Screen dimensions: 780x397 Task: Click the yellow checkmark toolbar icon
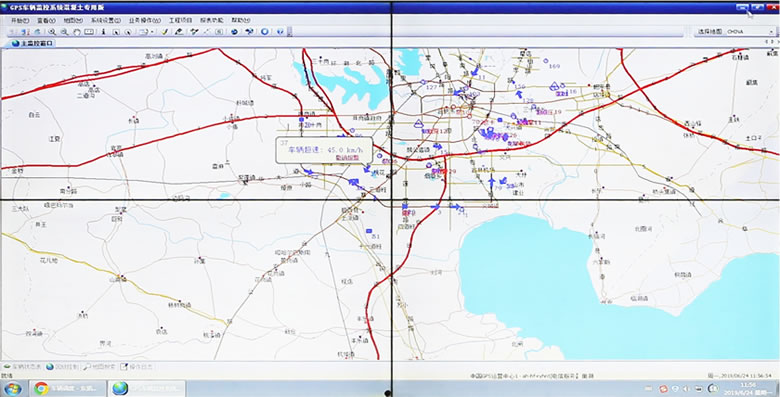pos(164,32)
